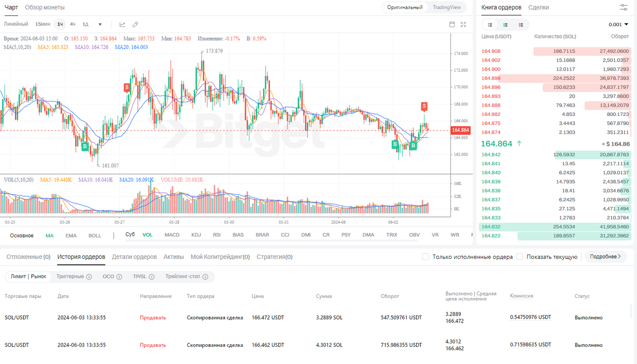Show buy-only order book view
The image size is (637, 364).
pyautogui.click(x=505, y=25)
